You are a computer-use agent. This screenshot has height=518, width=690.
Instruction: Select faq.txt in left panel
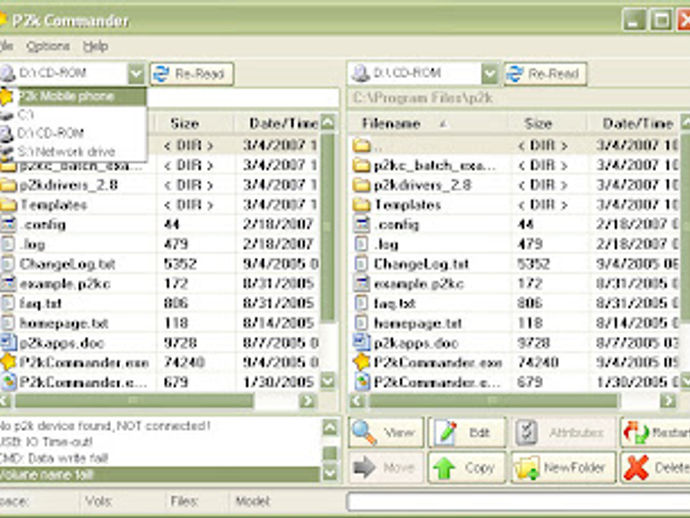40,303
